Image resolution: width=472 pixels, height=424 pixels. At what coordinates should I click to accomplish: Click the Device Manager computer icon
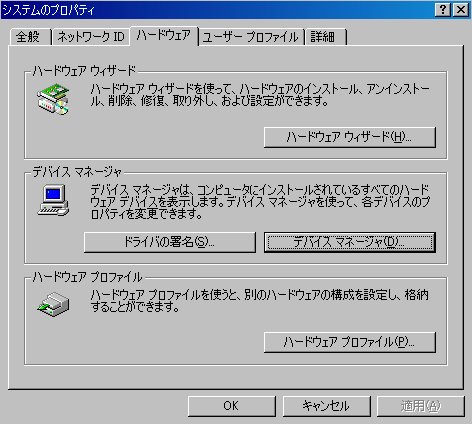pyautogui.click(x=53, y=200)
